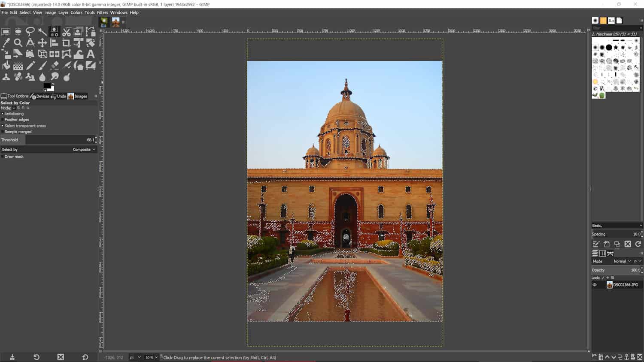Select the Color Picker eyedropper tool
This screenshot has width=644, height=362.
[6, 42]
